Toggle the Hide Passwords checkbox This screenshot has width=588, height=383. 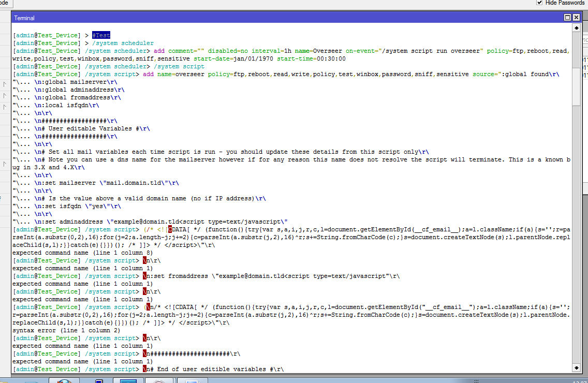coord(539,3)
